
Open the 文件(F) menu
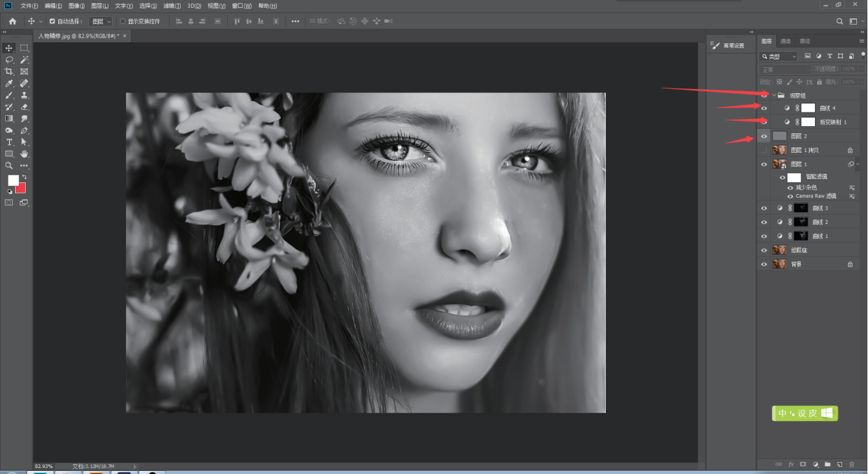tap(30, 6)
